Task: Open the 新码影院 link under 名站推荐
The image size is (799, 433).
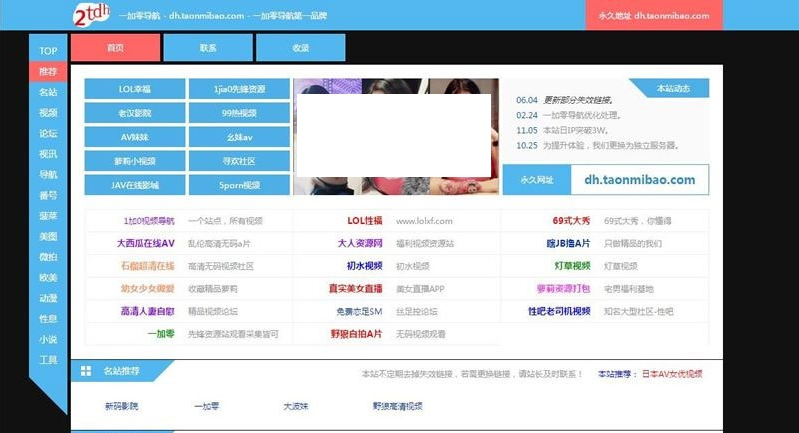Action: coord(121,406)
